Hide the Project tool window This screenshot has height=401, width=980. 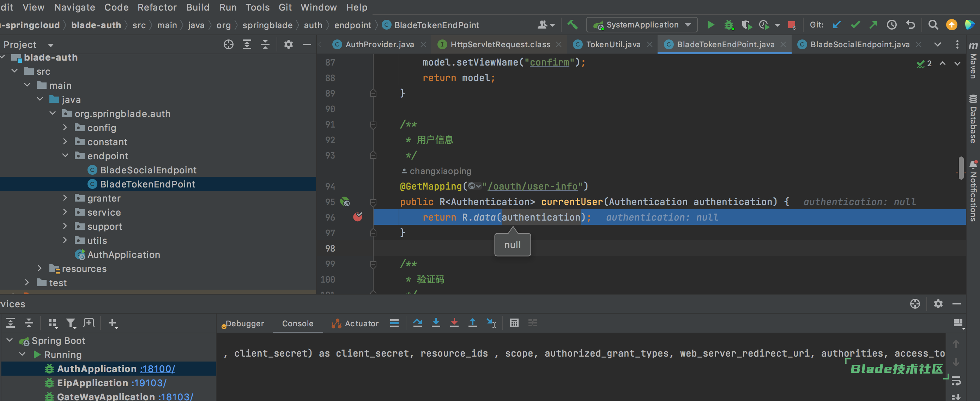(x=307, y=45)
